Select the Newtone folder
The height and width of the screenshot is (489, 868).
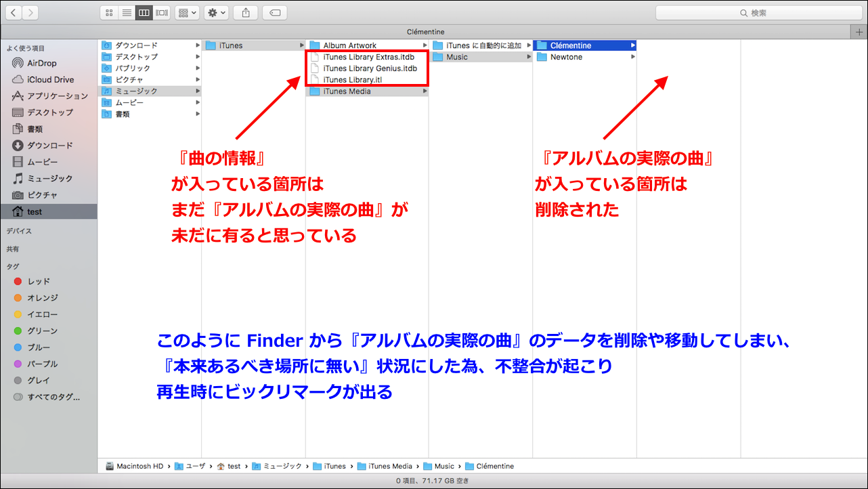[x=585, y=57]
